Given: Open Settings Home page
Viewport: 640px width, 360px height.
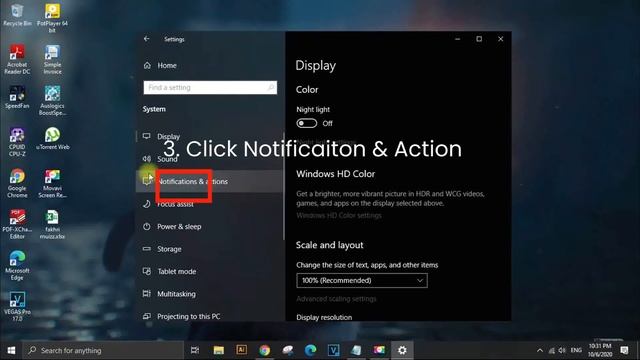Looking at the screenshot, I should [x=167, y=65].
